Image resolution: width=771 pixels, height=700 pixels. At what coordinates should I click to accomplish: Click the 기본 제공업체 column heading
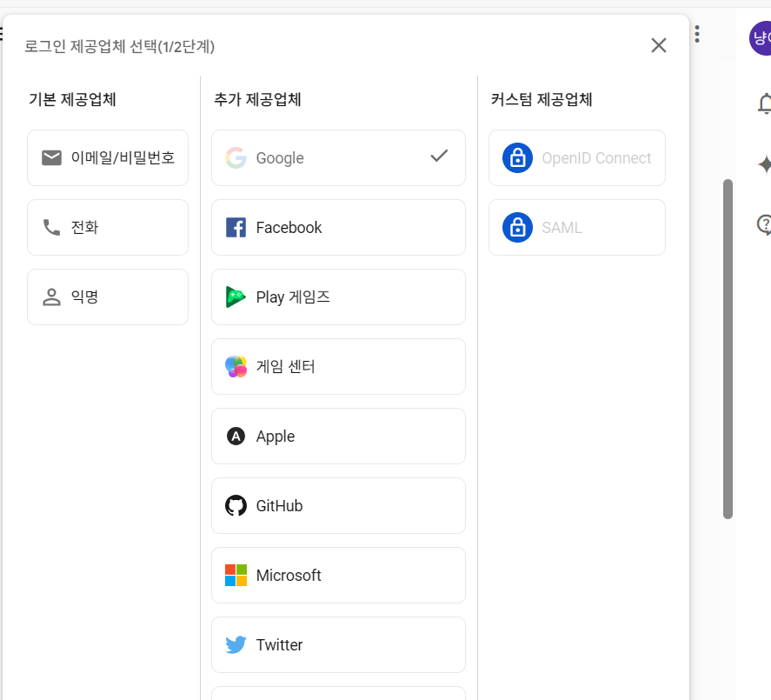(72, 99)
